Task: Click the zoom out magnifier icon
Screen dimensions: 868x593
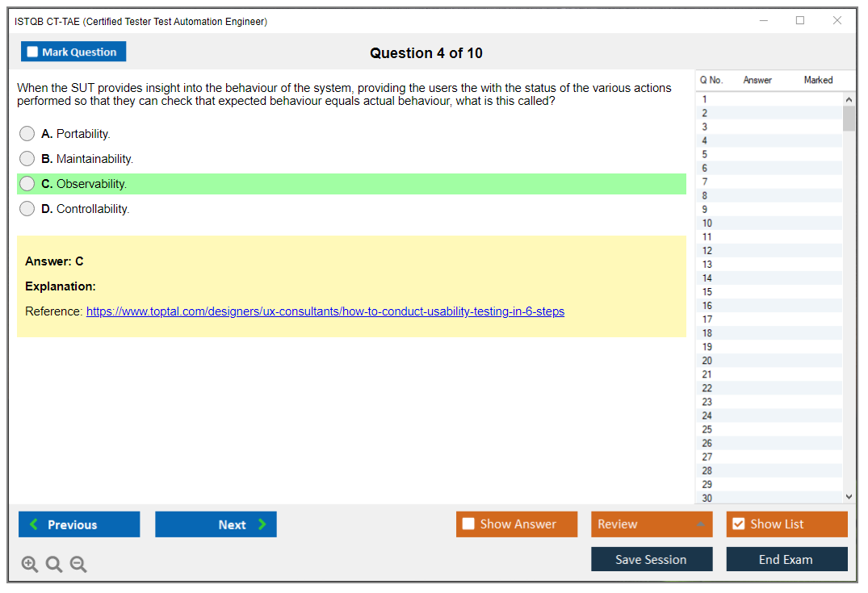Action: (x=78, y=565)
